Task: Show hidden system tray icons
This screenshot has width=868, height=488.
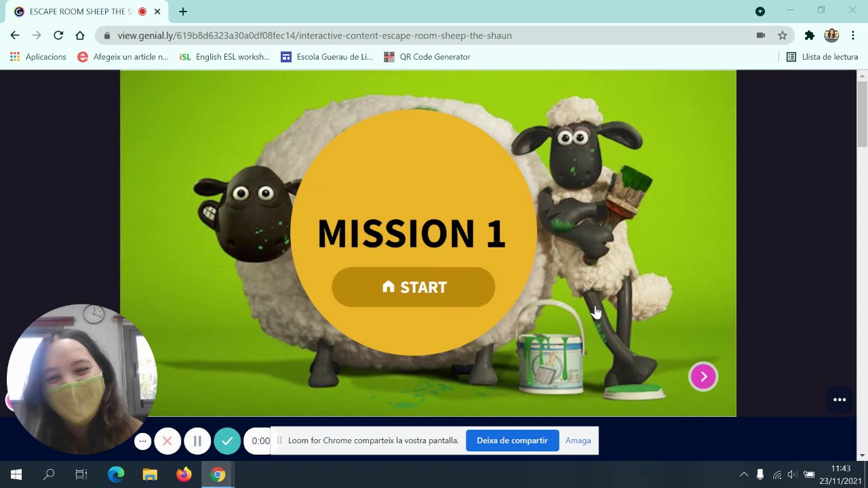Action: click(x=744, y=474)
